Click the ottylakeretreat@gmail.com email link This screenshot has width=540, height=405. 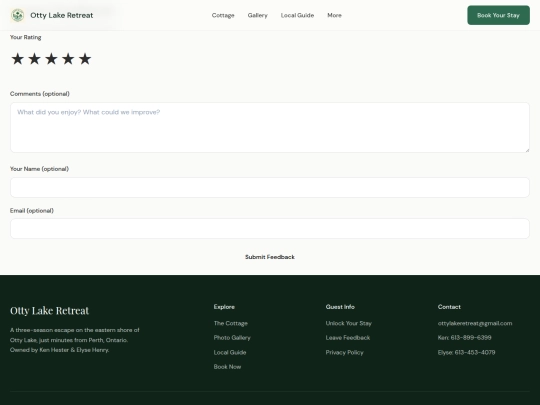(x=475, y=323)
